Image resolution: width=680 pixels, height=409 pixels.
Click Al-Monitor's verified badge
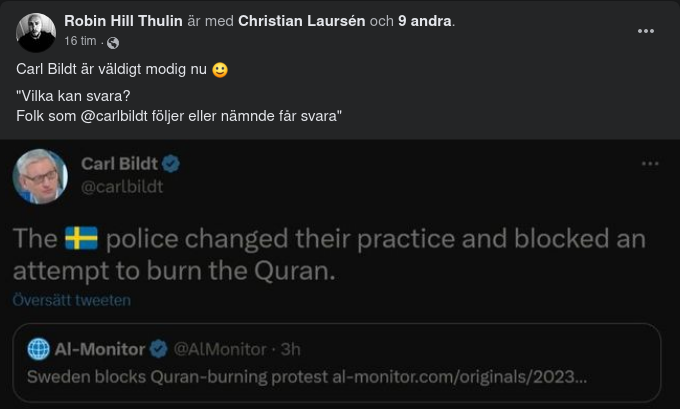pyautogui.click(x=158, y=349)
